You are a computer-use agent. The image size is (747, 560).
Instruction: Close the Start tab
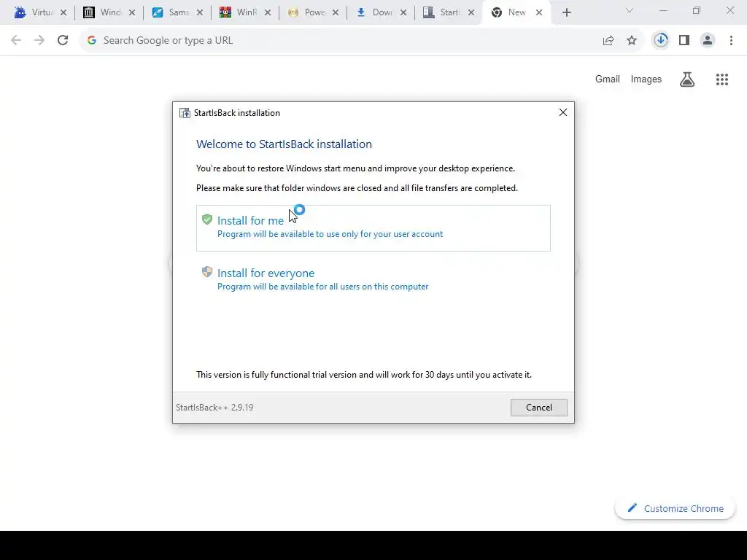(x=471, y=13)
